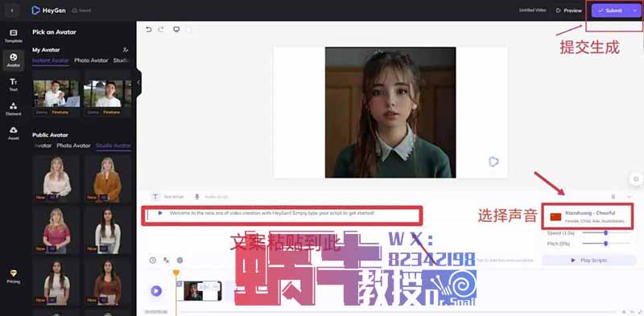The height and width of the screenshot is (316, 644).
Task: Click the undo arrow above canvas
Action: [x=149, y=30]
